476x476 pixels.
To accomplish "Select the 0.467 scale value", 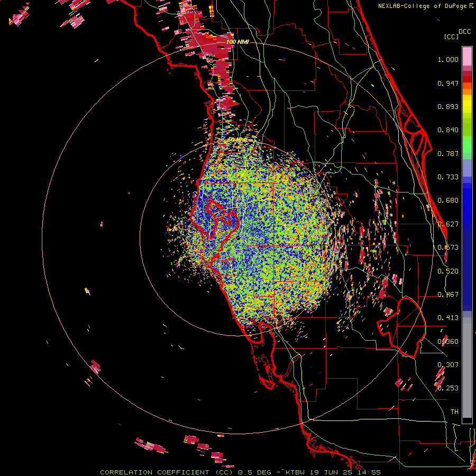I will point(448,295).
